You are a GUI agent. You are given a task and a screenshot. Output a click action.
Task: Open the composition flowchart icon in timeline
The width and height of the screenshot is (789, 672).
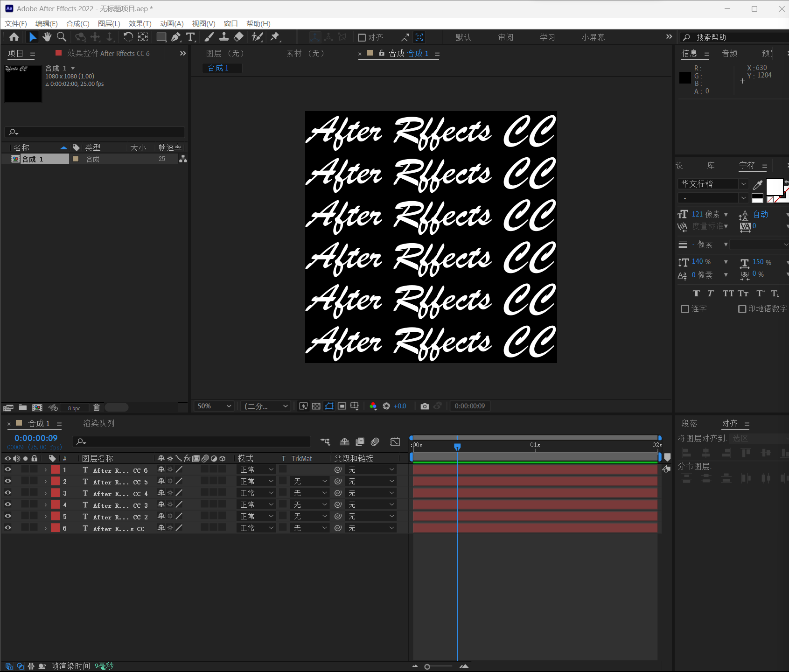[x=325, y=441]
